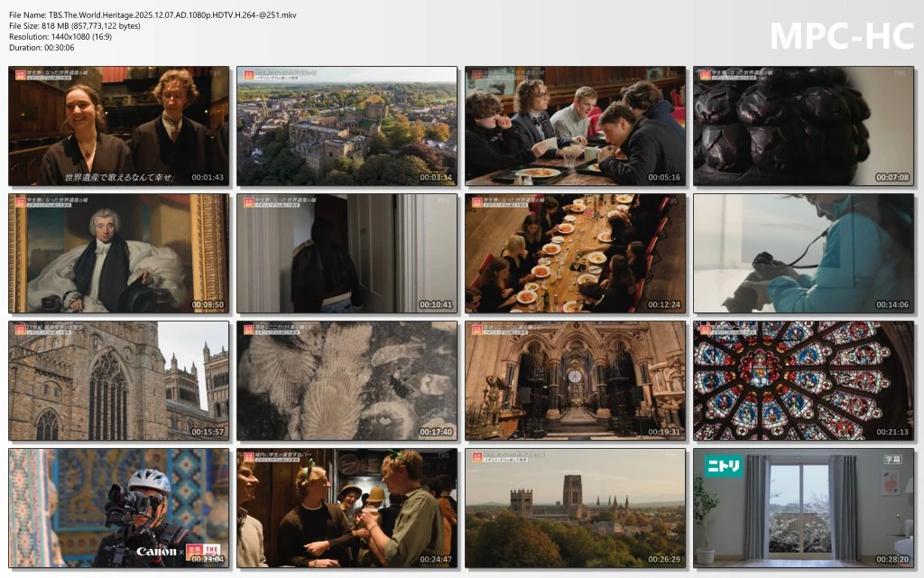Select the fossil stone thumbnail at 00:17:40
Image resolution: width=924 pixels, height=578 pixels.
[x=347, y=380]
